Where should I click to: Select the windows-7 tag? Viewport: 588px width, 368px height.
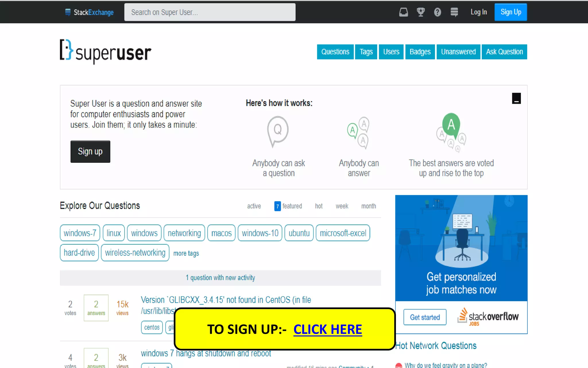click(x=80, y=233)
